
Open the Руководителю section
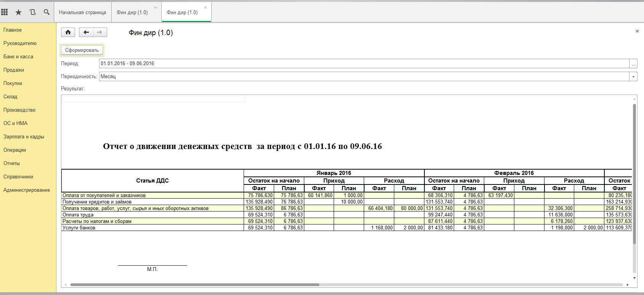pos(20,43)
